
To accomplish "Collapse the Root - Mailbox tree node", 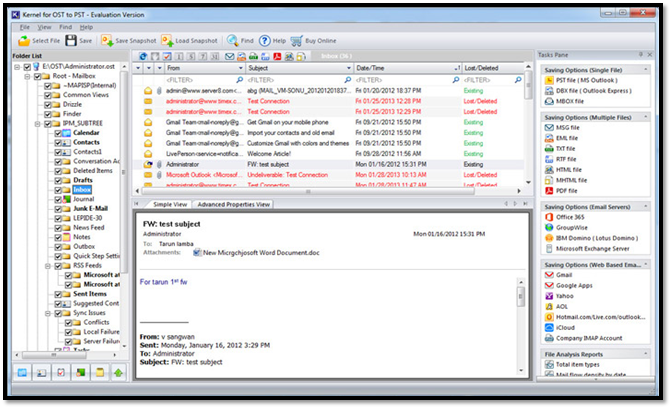I will point(27,76).
